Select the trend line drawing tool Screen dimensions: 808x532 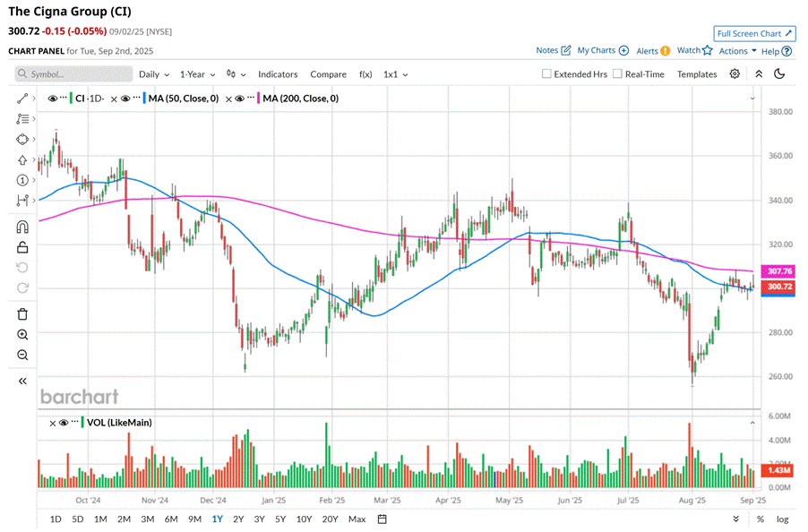[22, 99]
